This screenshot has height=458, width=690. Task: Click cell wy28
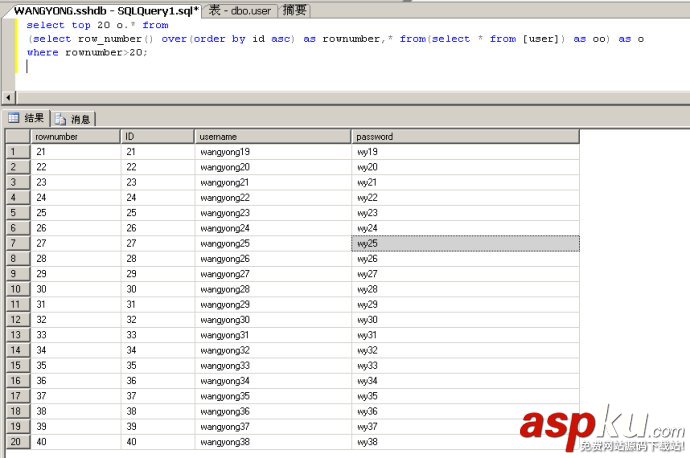(x=465, y=289)
